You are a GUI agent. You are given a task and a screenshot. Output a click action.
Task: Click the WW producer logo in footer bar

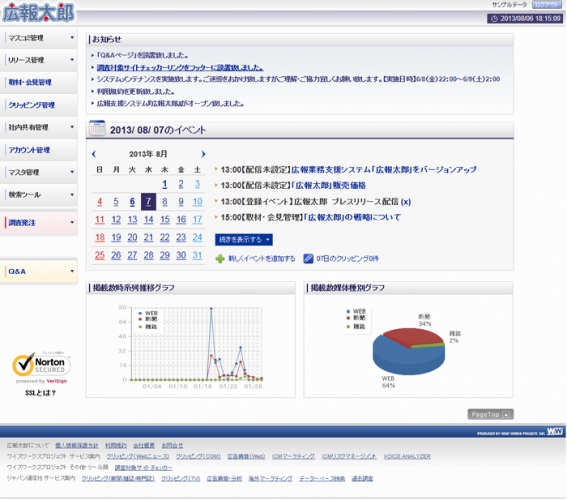(x=555, y=431)
